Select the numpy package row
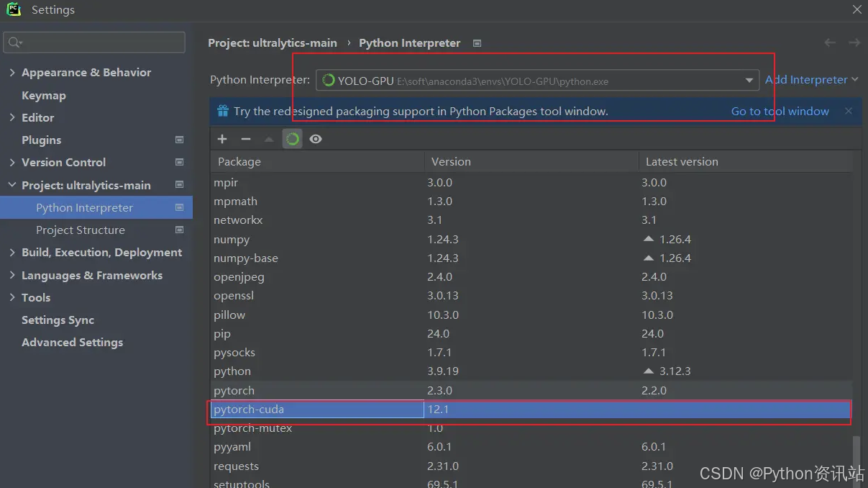The image size is (868, 488). [531, 239]
